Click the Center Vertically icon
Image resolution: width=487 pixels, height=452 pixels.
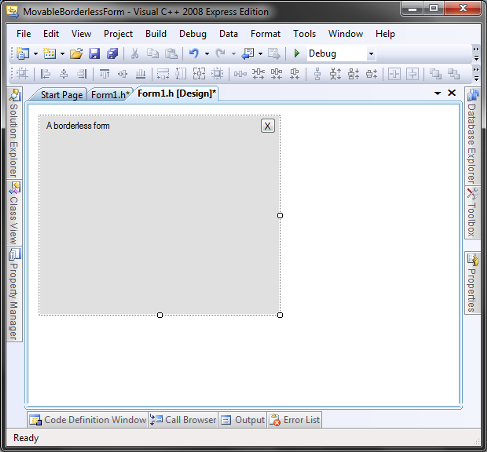point(412,74)
